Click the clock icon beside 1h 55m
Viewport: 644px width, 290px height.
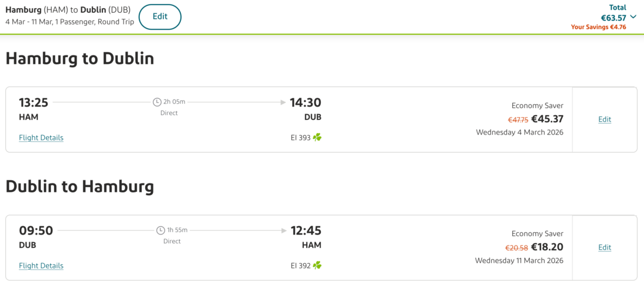point(160,230)
